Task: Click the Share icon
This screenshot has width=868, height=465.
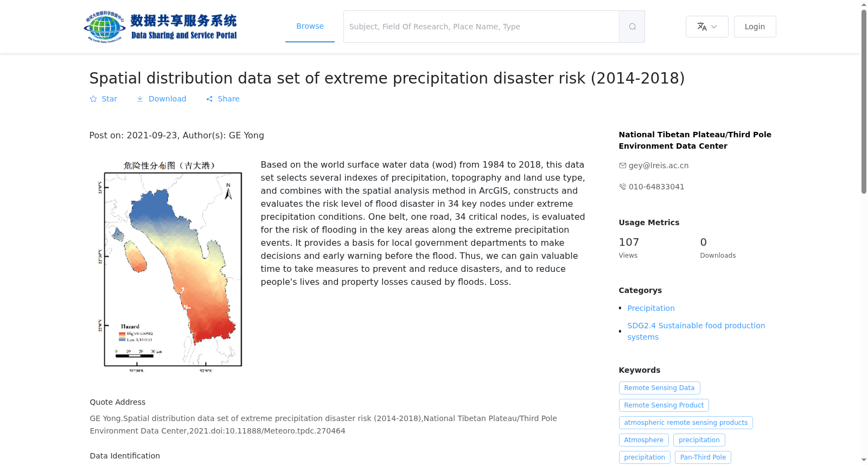Action: click(x=209, y=99)
